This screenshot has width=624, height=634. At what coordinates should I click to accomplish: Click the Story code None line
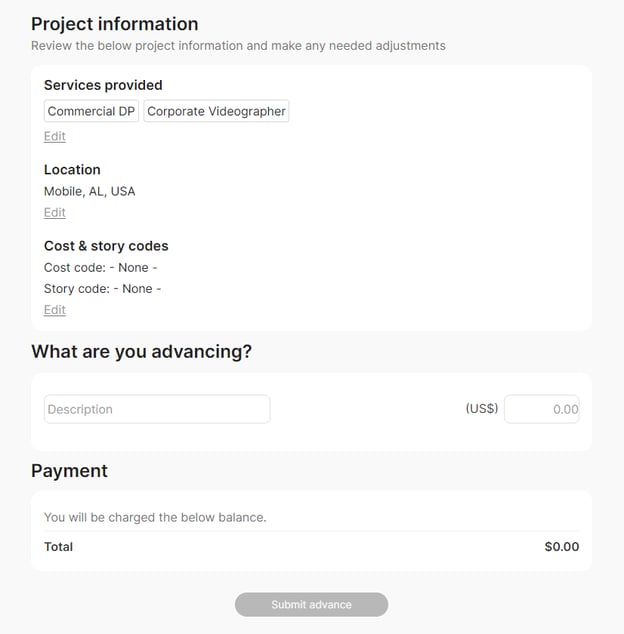103,288
